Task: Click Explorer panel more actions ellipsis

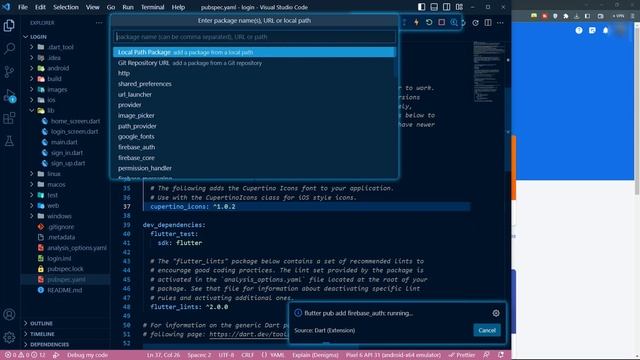Action: pos(99,23)
